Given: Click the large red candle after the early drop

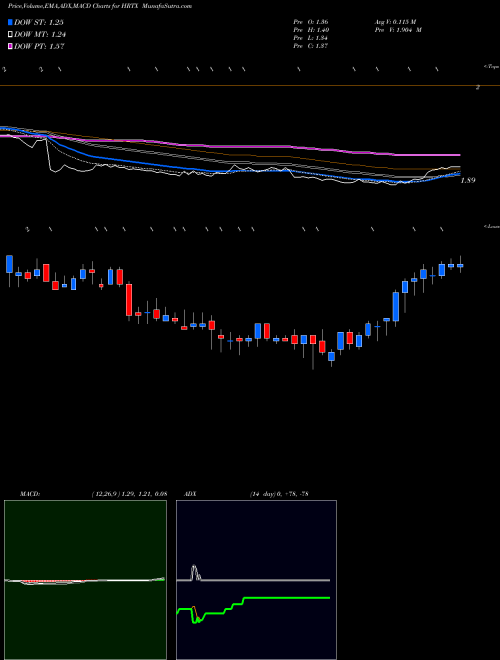Looking at the screenshot, I should click(x=129, y=300).
